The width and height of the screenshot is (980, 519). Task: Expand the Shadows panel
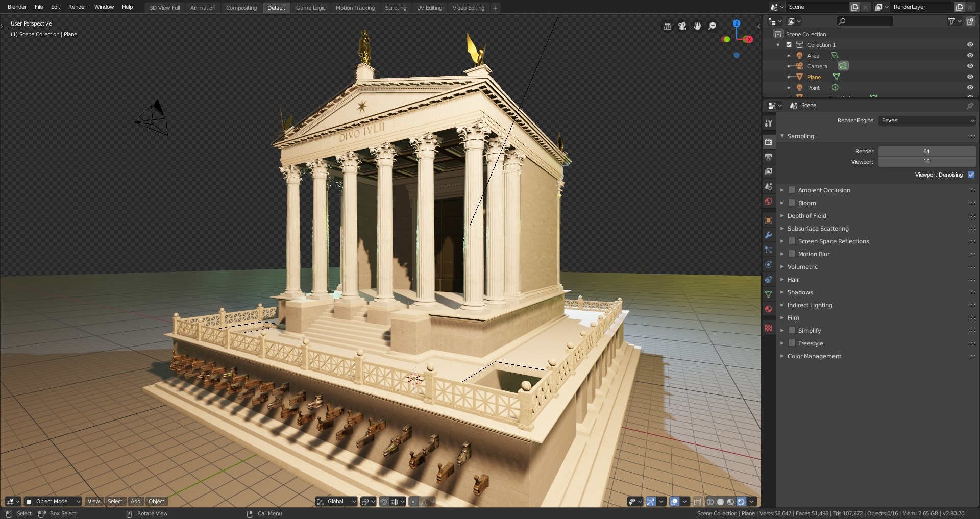point(800,292)
